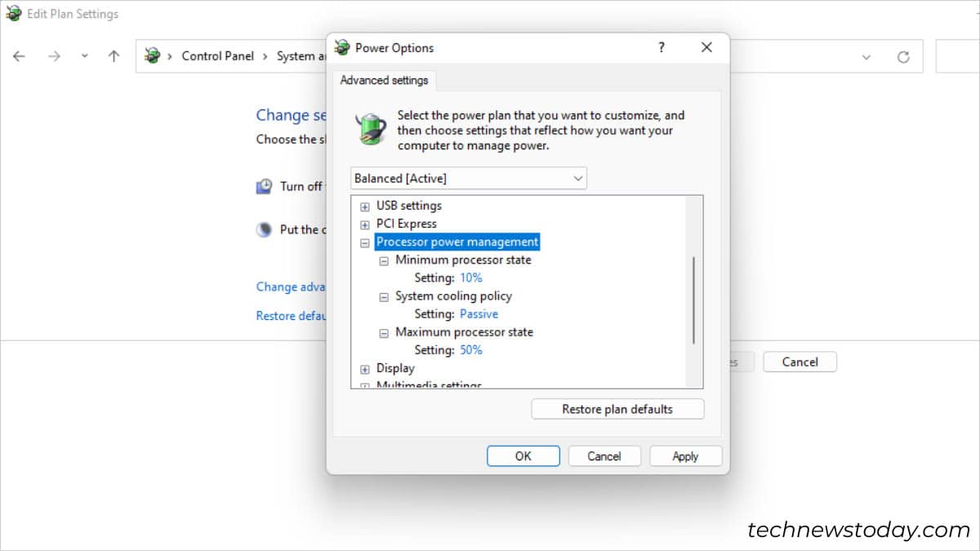Click the up navigation arrow

112,56
